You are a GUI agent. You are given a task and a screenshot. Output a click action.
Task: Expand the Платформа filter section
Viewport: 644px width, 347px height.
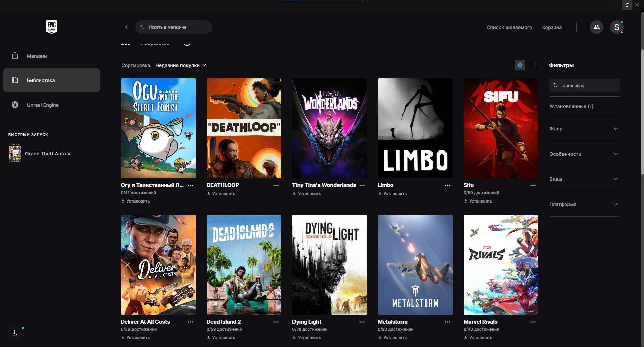tap(584, 204)
